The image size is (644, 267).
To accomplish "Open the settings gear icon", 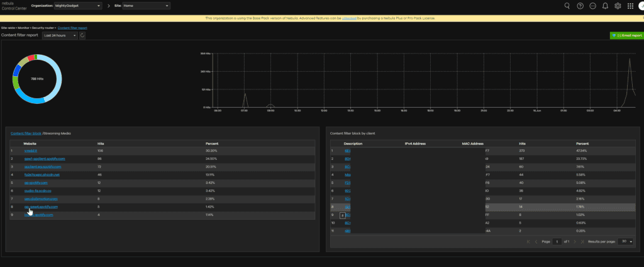I will tap(618, 6).
